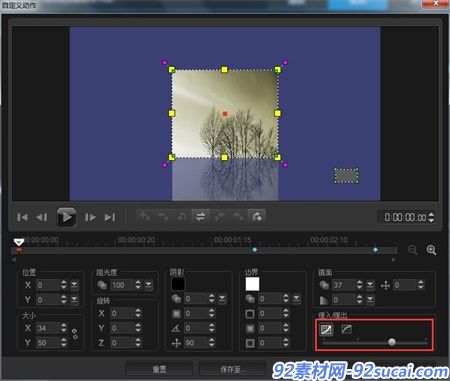Close the Customize Motion dialog
This screenshot has height=381, width=450.
[436, 3]
